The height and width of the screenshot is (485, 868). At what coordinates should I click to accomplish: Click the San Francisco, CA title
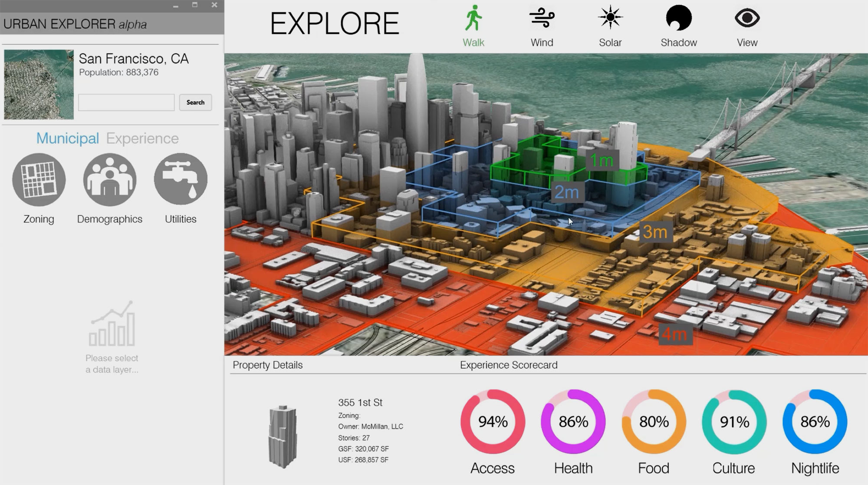pos(134,59)
